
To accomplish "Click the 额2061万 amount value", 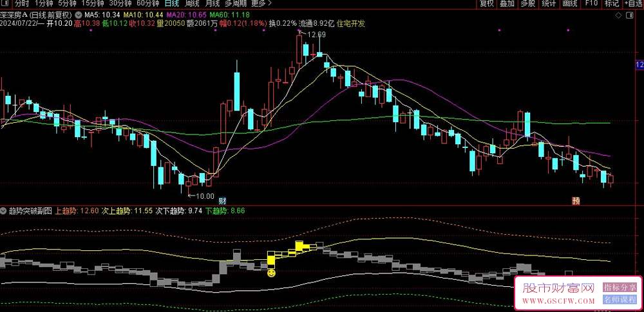I will point(202,23).
